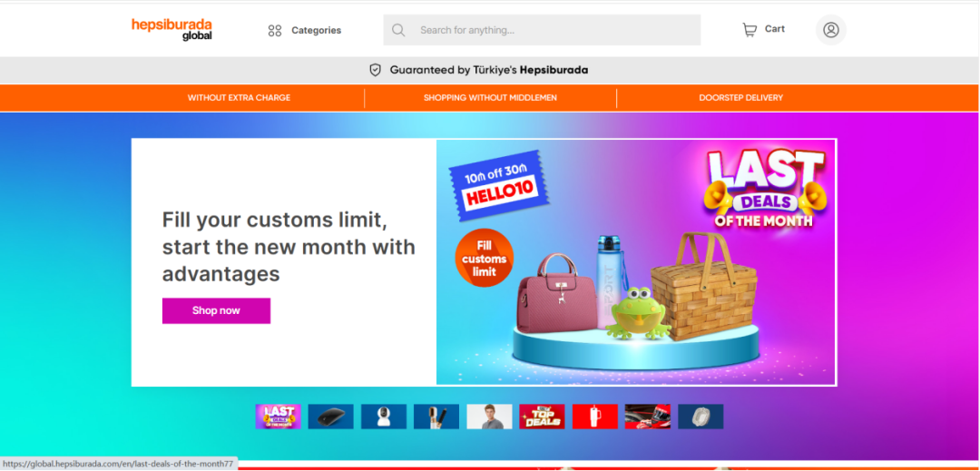Click the orange Fill customs limit badge
Screen dimensions: 980x471
485,258
